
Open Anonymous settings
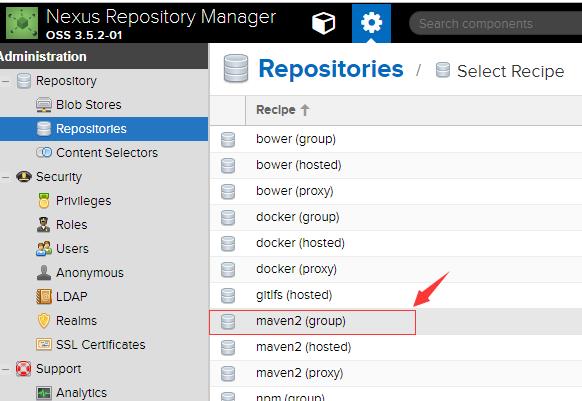point(90,273)
